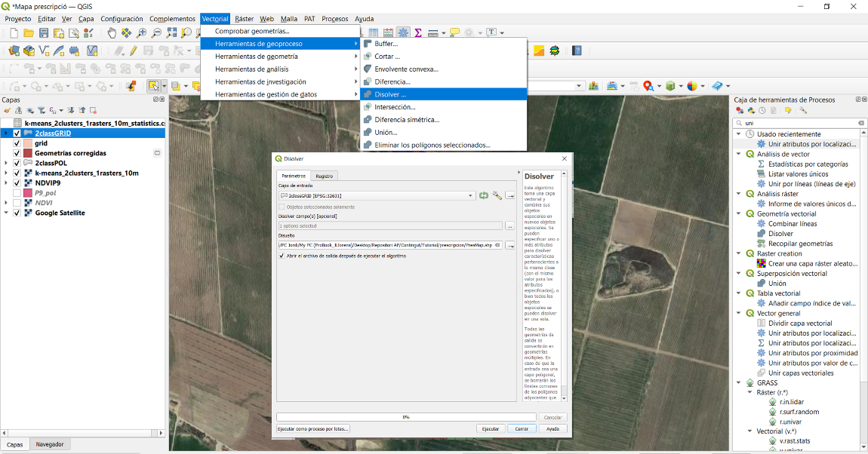
Task: Select Intersección... from geoproceso submenu
Action: [x=443, y=107]
